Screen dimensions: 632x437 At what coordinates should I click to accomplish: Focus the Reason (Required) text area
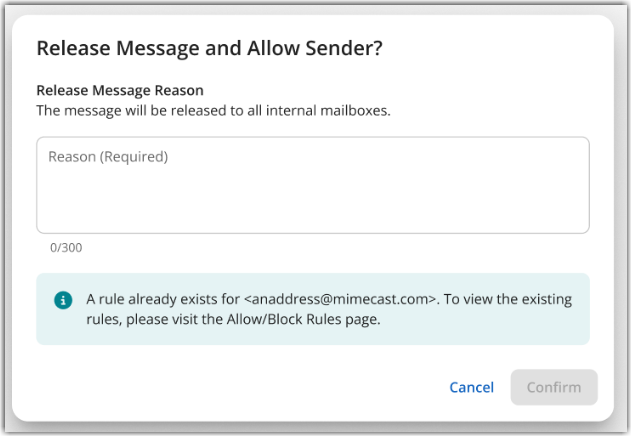pyautogui.click(x=312, y=185)
